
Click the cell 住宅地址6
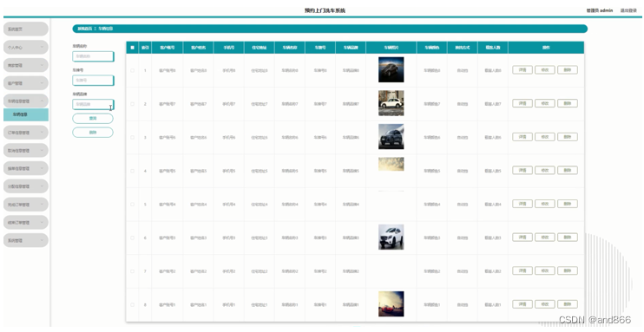pyautogui.click(x=260, y=138)
